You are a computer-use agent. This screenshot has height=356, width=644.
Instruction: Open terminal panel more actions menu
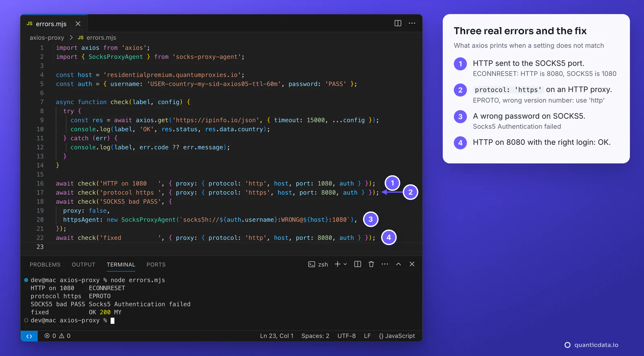pyautogui.click(x=385, y=264)
